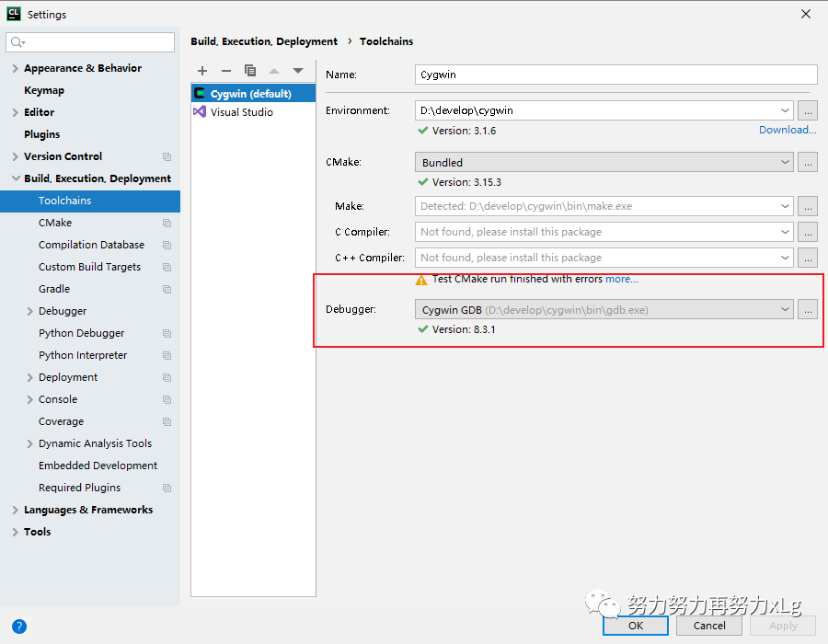
Task: Expand Debugger subtree
Action: pos(30,312)
